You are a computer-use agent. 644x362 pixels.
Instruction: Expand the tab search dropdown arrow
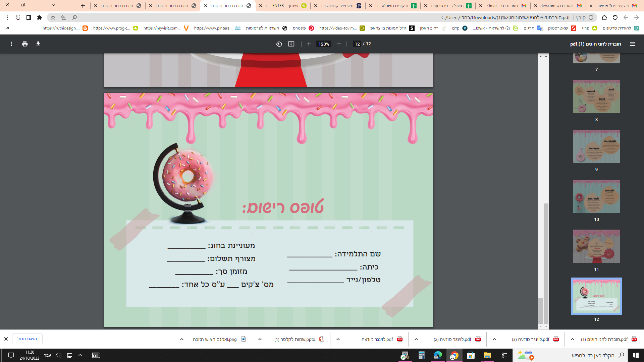pos(54,5)
